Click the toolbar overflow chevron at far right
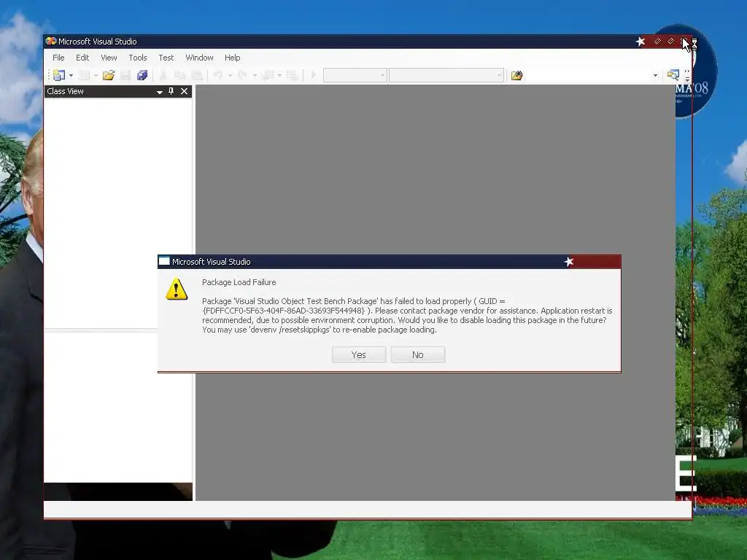747x560 pixels. [x=687, y=75]
